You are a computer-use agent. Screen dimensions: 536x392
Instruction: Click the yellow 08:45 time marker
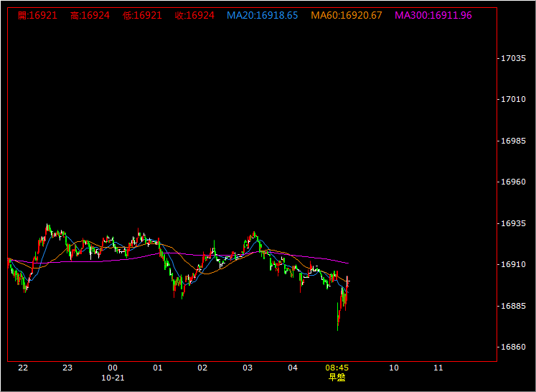click(x=337, y=368)
